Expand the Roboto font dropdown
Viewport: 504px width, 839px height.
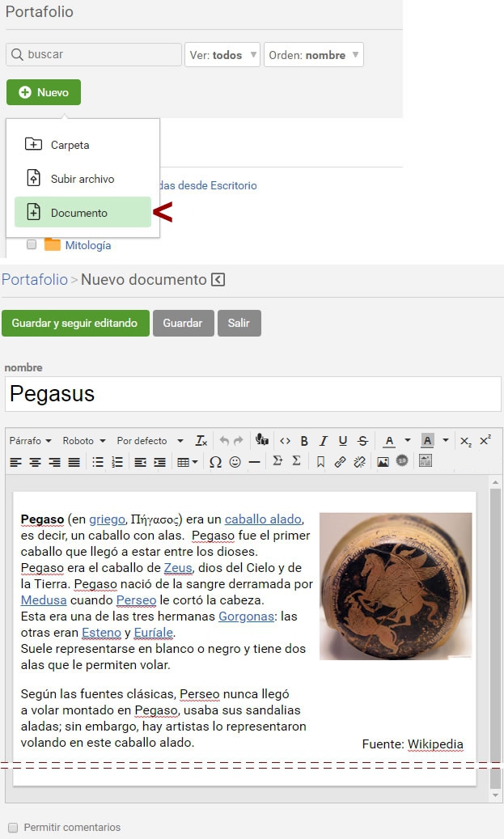tap(84, 441)
